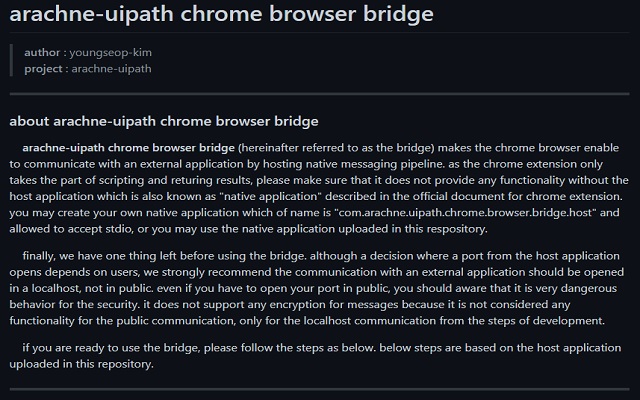Click the 'about arachne-uipath chrome browser bridge' heading

click(x=163, y=122)
